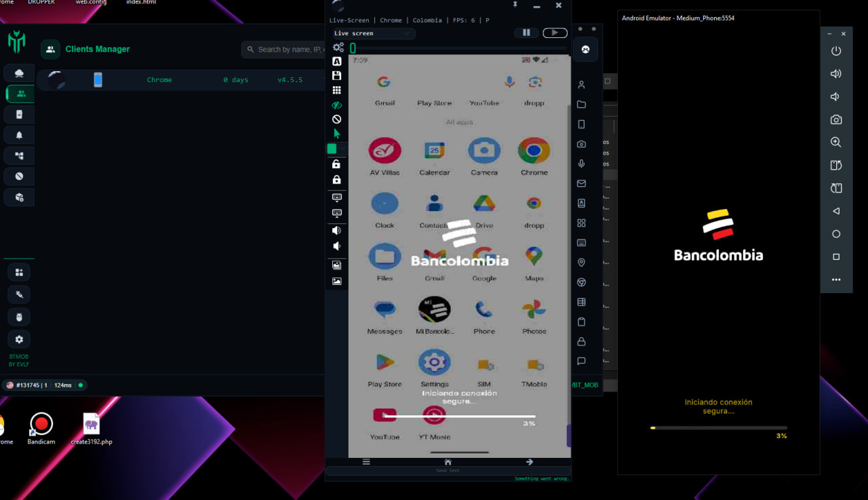The width and height of the screenshot is (868, 500).
Task: Click the back triangle in emulator toolbar
Action: pos(836,211)
